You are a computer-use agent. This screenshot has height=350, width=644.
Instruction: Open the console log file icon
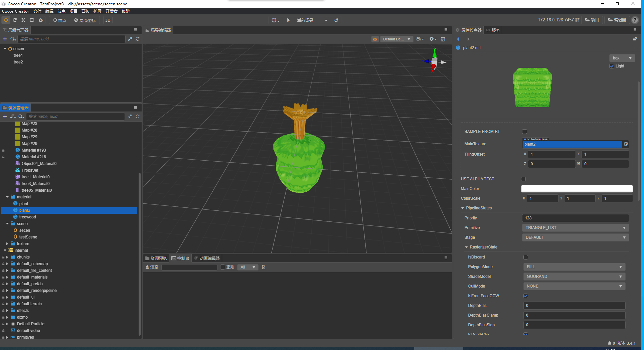[x=264, y=267]
